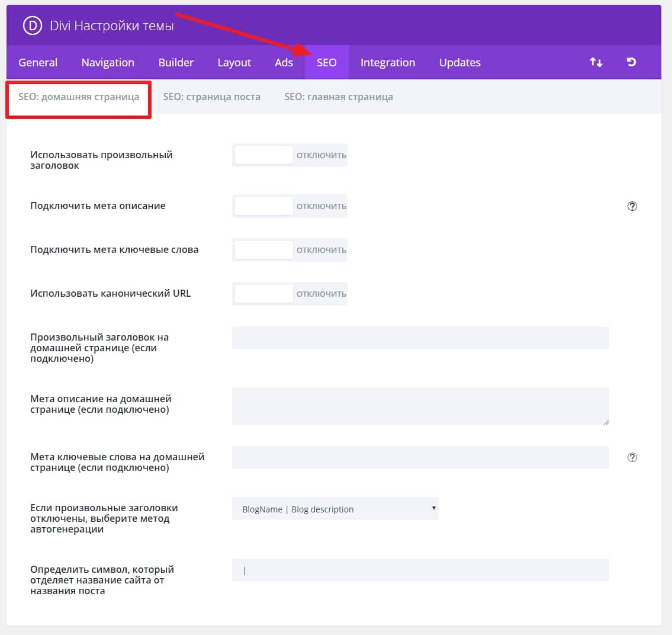Select 'SEO: страница поста' sub-tab
Image resolution: width=672 pixels, height=635 pixels.
[211, 97]
